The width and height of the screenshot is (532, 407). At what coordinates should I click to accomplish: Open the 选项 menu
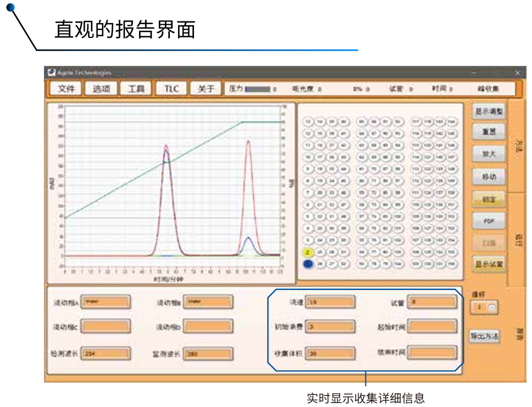coord(101,89)
